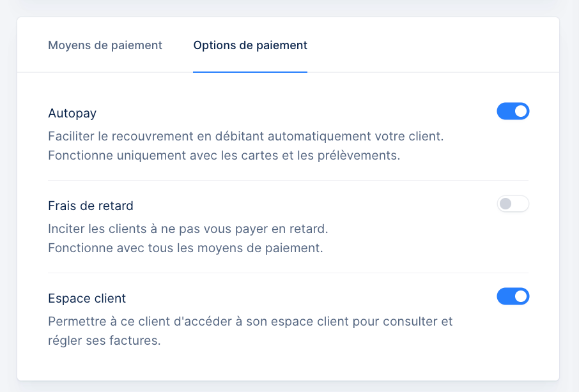The width and height of the screenshot is (579, 392).
Task: Click the Espace client description text
Action: click(249, 321)
